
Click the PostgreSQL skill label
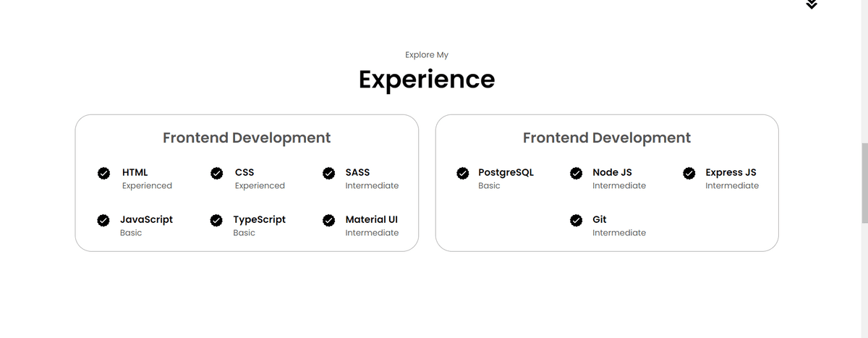click(506, 172)
